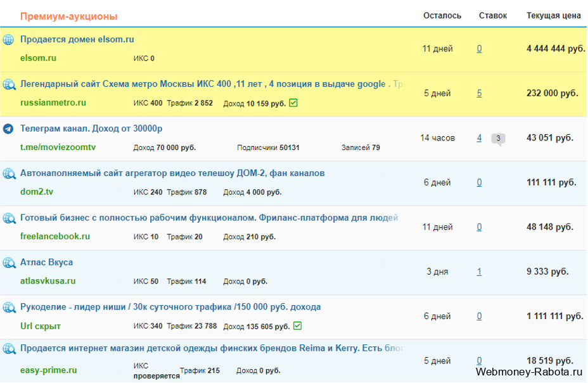This screenshot has height=383, width=588.
Task: Click the 'Премиум-аукционы' heading
Action: tap(69, 16)
